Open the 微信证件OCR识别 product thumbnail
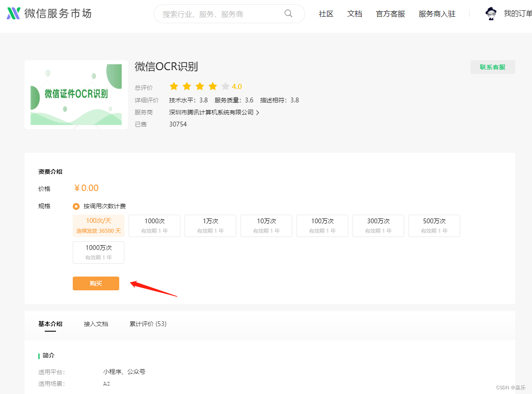532x394 pixels. 76,95
